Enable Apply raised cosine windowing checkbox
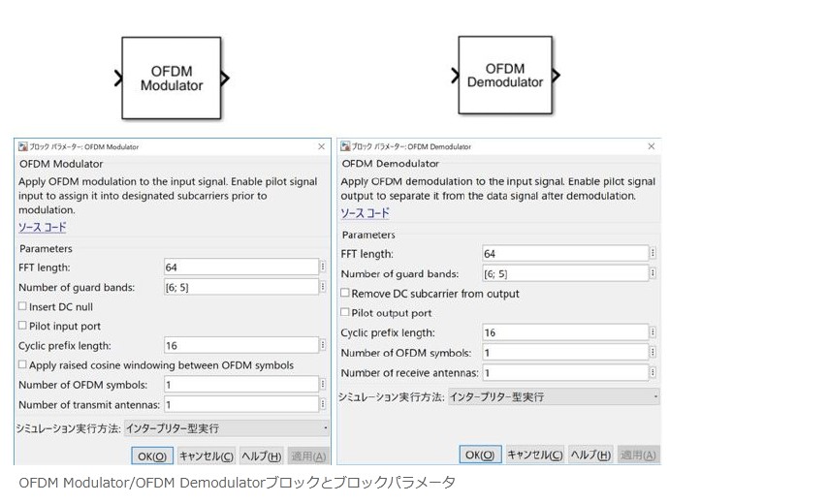Viewport: 829px width, 504px height. pos(22,365)
